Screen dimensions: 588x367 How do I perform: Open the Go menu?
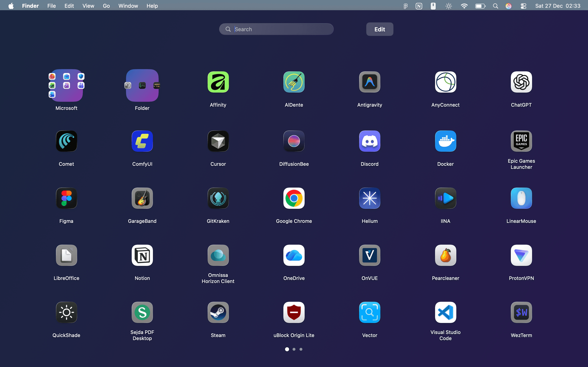pos(106,6)
